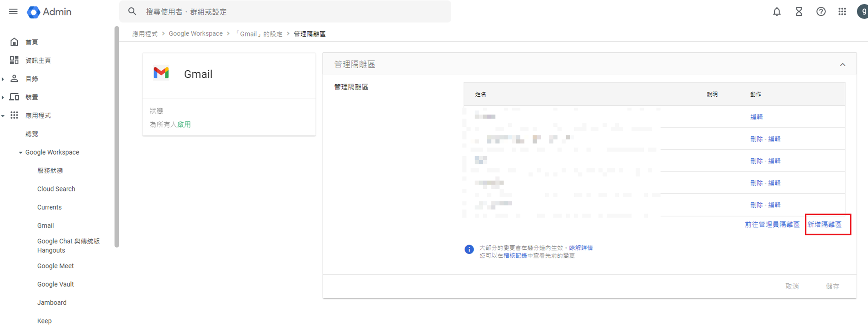Click the 前往管理員隔離區 link
This screenshot has height=325, width=868.
(x=772, y=225)
